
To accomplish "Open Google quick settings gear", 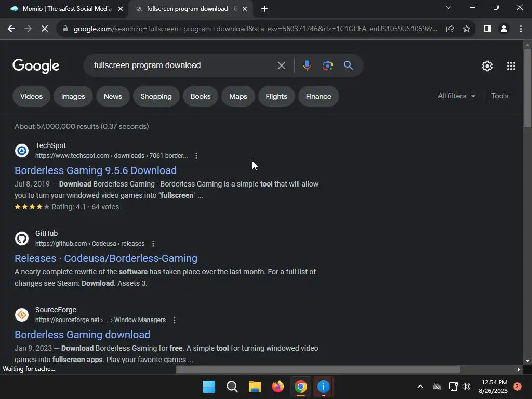I will point(487,66).
